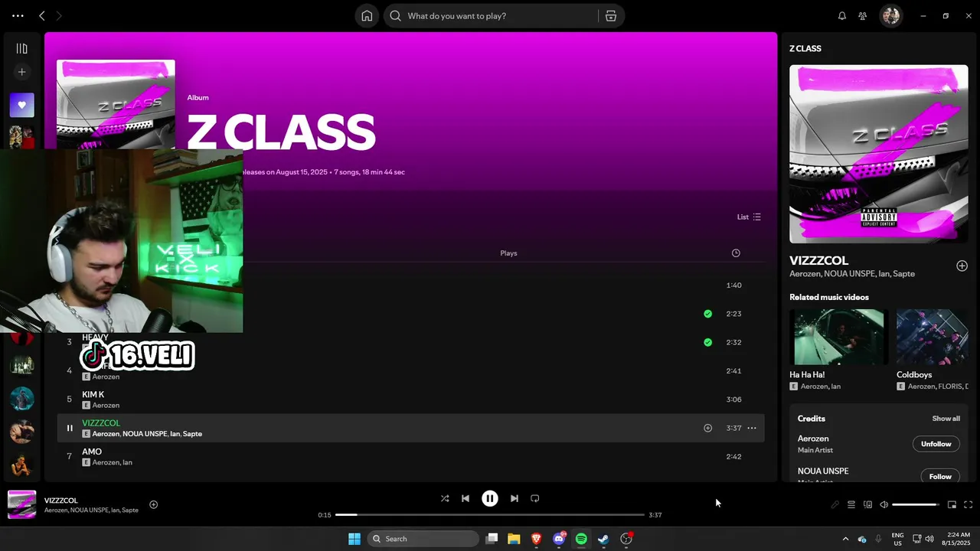Screen dimensions: 980x551
Task: Open lyrics microphone icon
Action: coord(835,505)
